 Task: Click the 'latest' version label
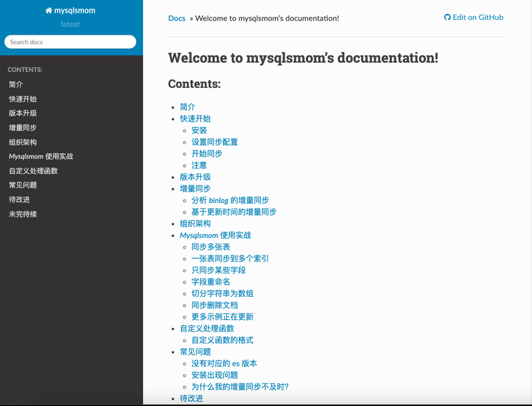click(x=70, y=24)
